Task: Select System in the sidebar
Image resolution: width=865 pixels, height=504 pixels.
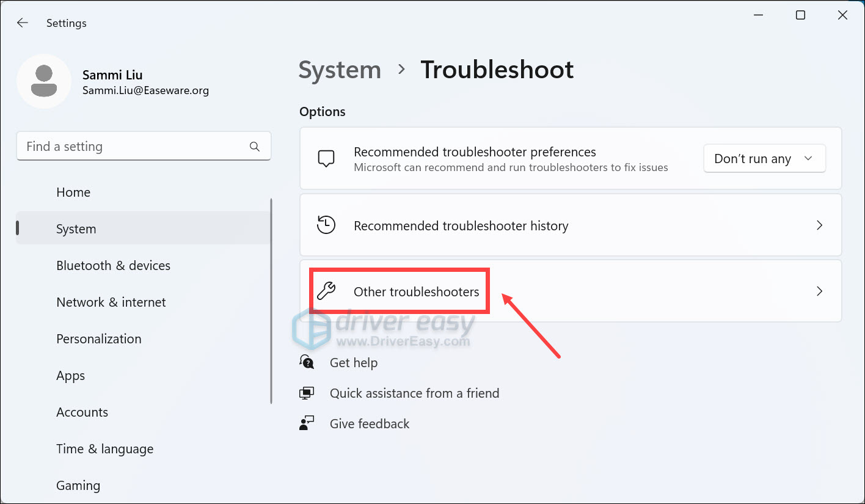Action: click(x=144, y=229)
